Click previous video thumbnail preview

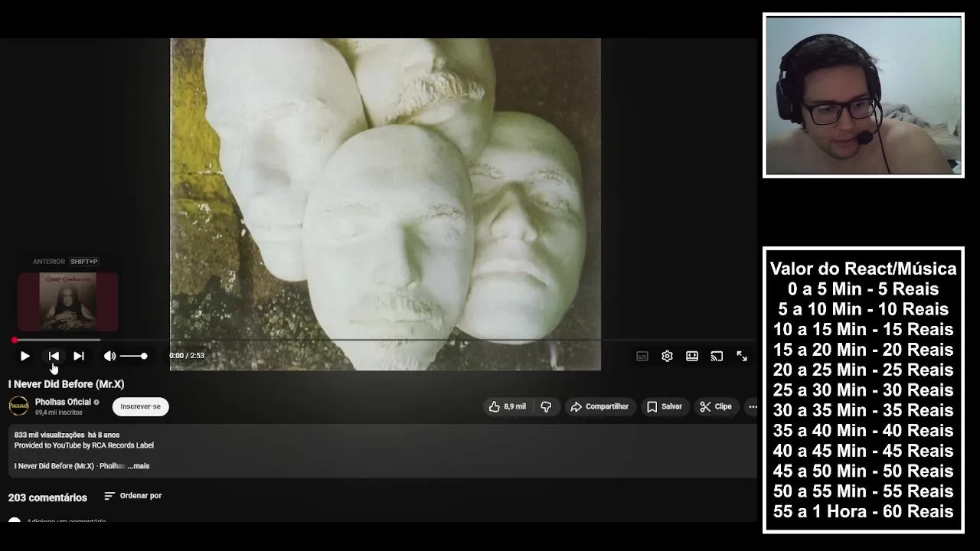pos(68,302)
